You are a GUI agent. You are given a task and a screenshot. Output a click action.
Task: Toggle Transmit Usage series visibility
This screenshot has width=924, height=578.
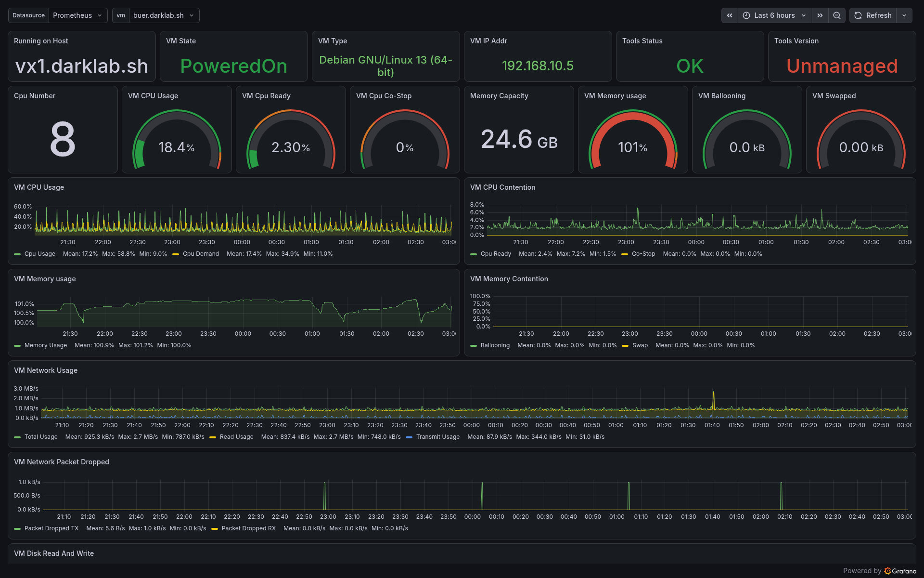433,437
